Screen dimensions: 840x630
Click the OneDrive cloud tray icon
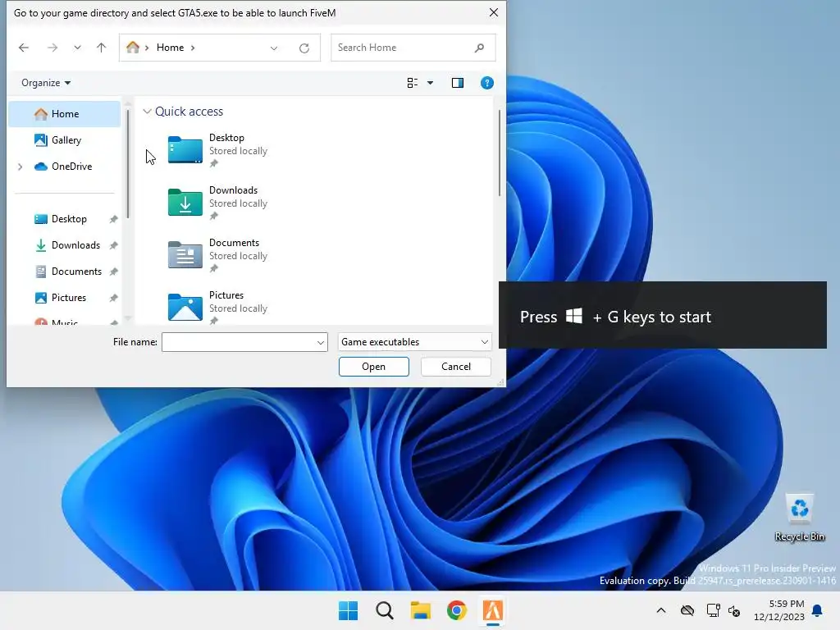[x=687, y=610]
